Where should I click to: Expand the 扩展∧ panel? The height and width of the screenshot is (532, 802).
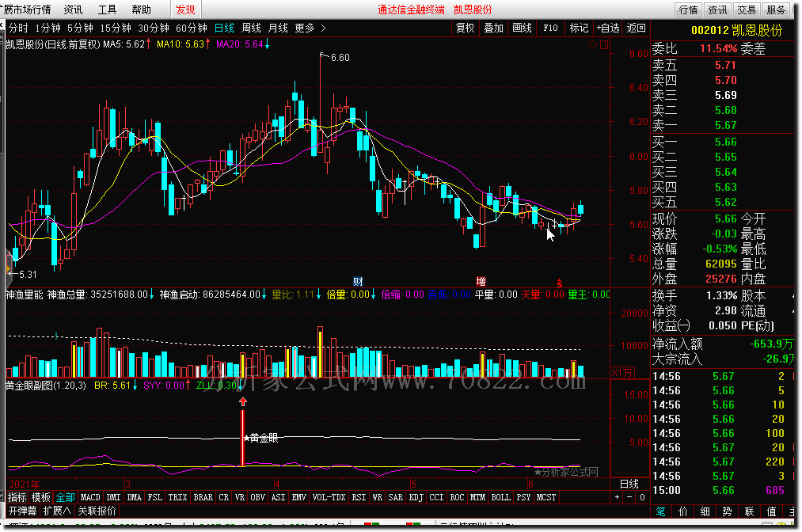57,511
